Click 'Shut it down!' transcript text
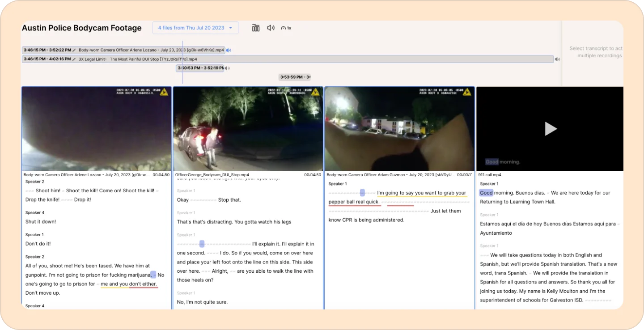Screen dimensions: 644x330 point(41,221)
